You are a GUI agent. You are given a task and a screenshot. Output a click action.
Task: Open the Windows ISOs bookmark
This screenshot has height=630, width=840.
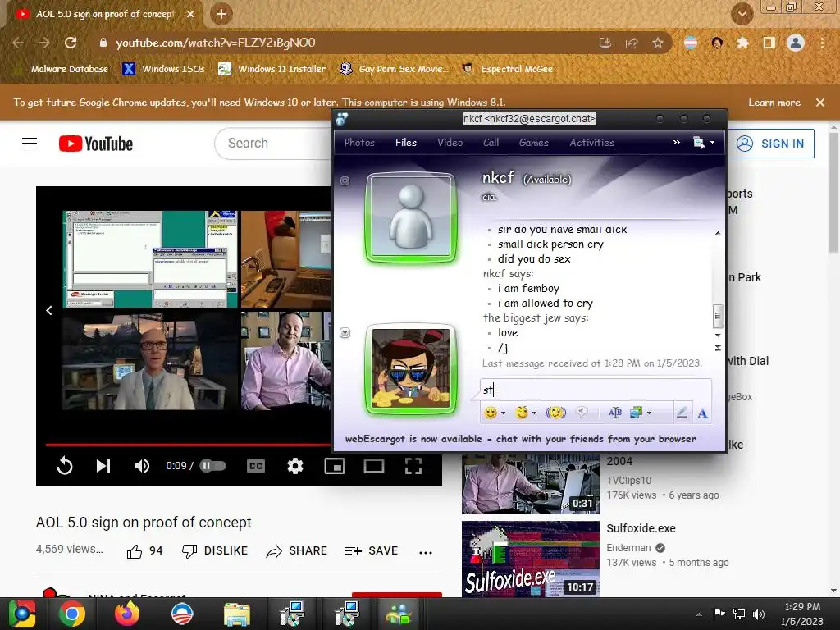(164, 69)
